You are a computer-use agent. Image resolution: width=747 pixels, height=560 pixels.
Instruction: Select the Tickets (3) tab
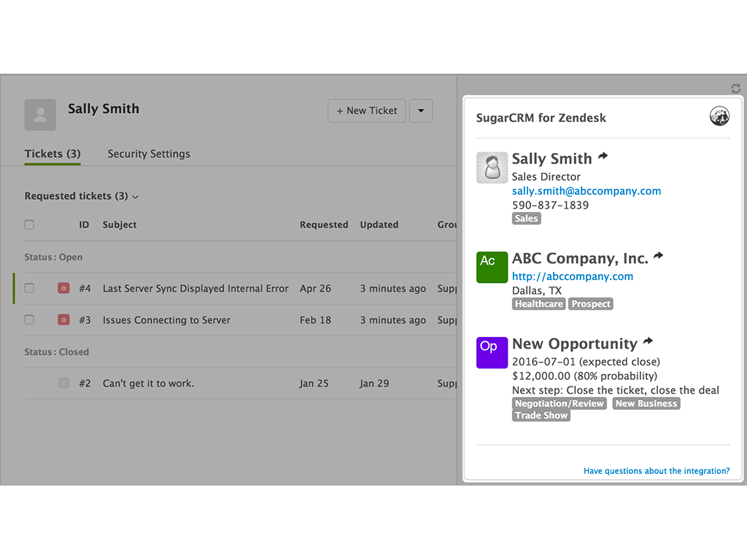pos(53,154)
